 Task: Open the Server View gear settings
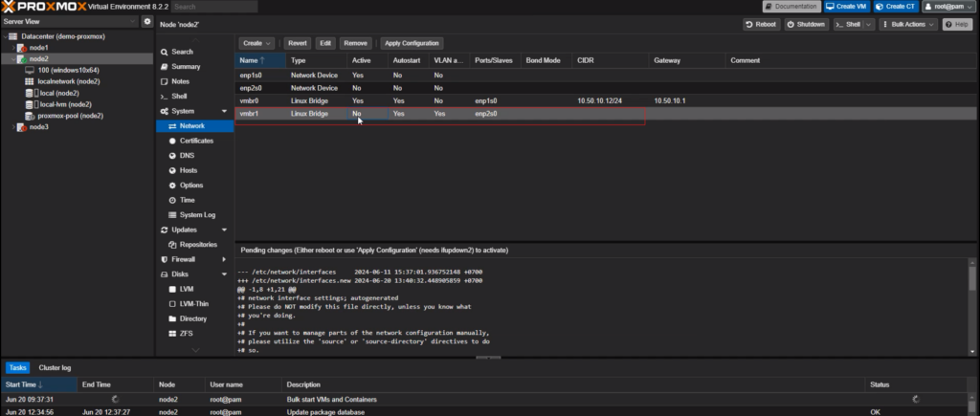(146, 21)
